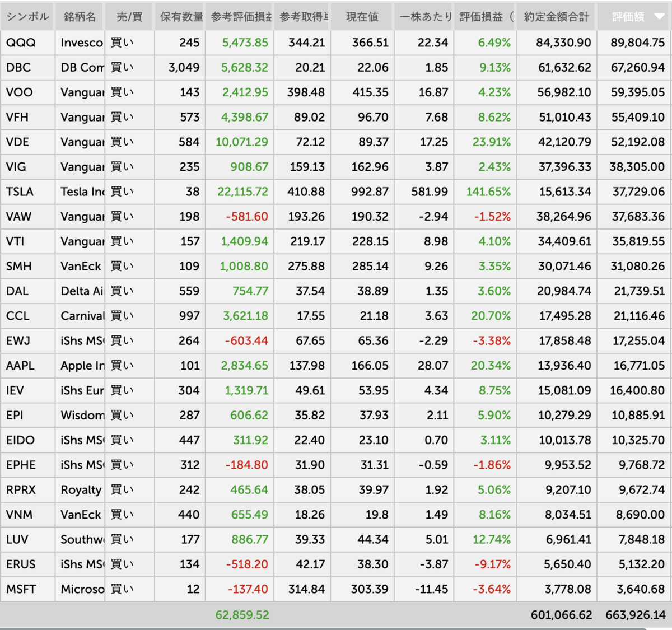The height and width of the screenshot is (630, 672).
Task: Select the SMH symbol cell
Action: 27,266
